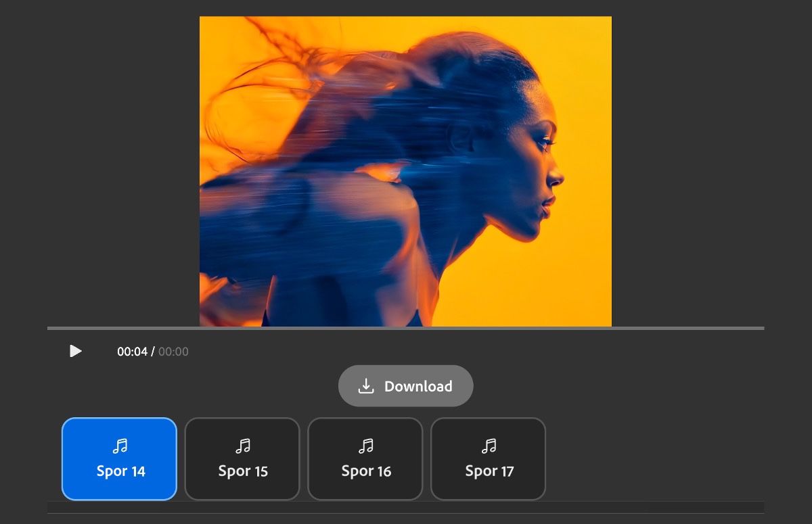Click the seek bar above the play button

point(406,329)
